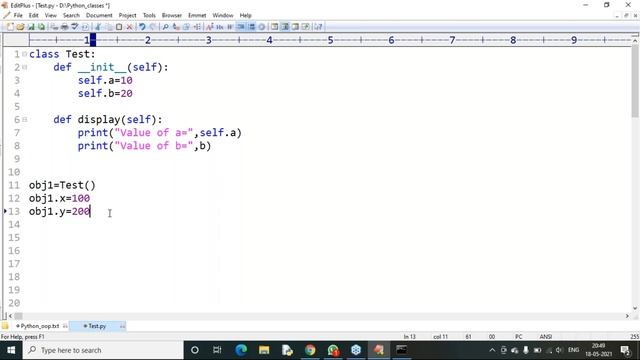
Task: Click ruler mark 5 above the editor
Action: click(330, 40)
